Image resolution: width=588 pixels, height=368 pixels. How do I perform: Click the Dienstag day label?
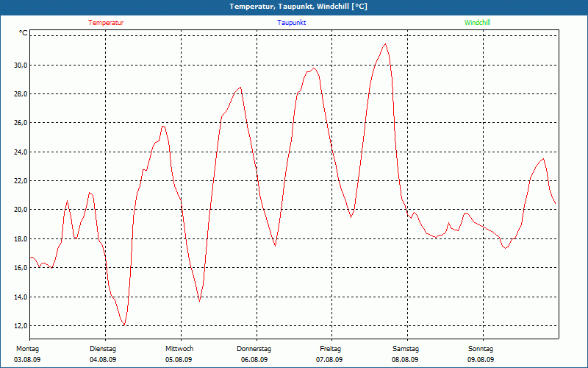[x=103, y=349]
